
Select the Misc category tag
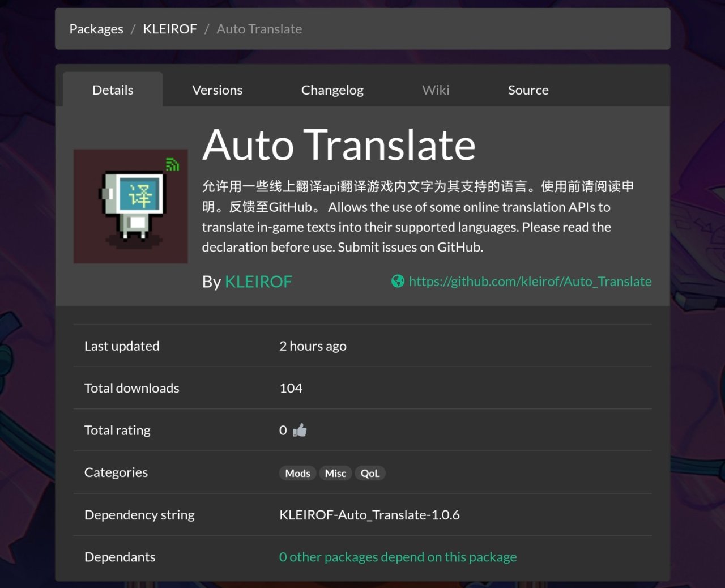pos(335,473)
